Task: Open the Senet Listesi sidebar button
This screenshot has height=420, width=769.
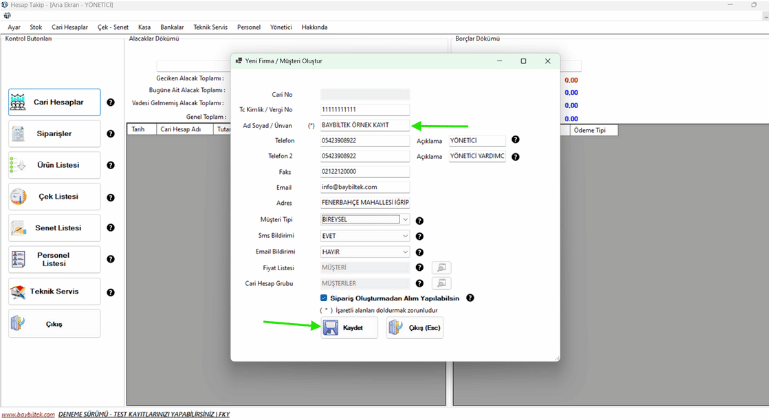Action: point(54,228)
